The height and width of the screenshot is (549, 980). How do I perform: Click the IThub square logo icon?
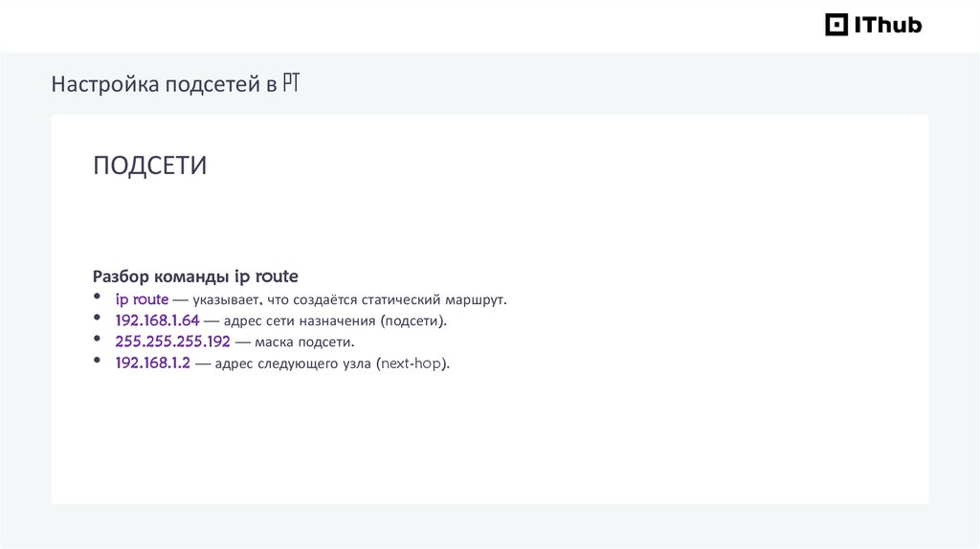[836, 25]
